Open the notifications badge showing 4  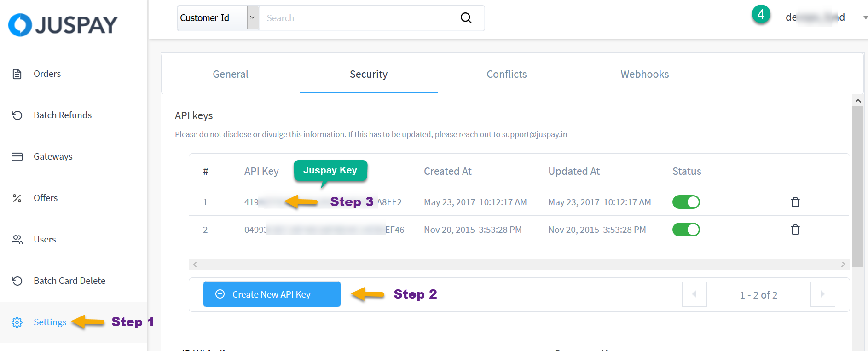[761, 14]
